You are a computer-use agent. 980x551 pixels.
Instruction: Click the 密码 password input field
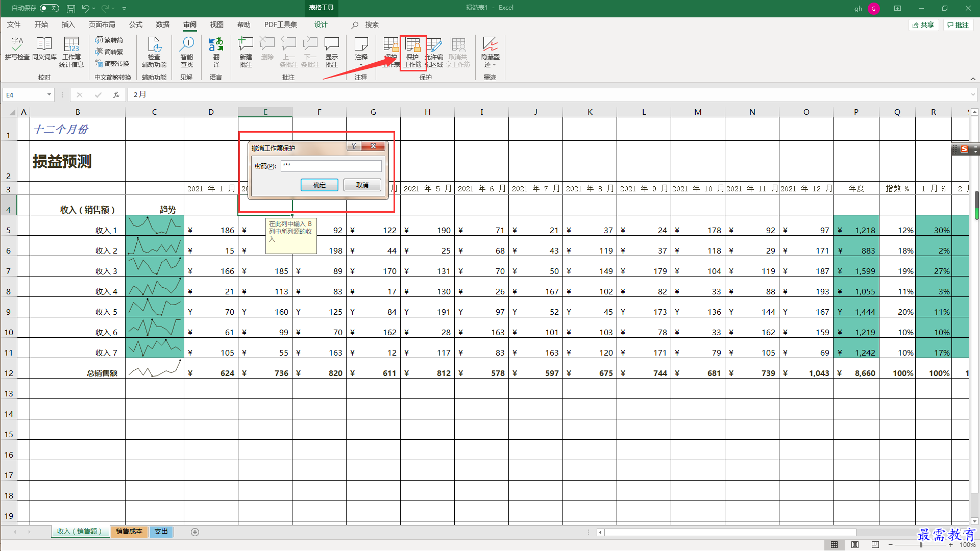[x=331, y=166]
